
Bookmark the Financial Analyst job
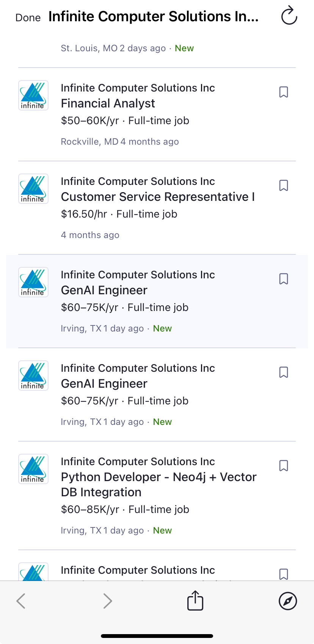click(284, 92)
